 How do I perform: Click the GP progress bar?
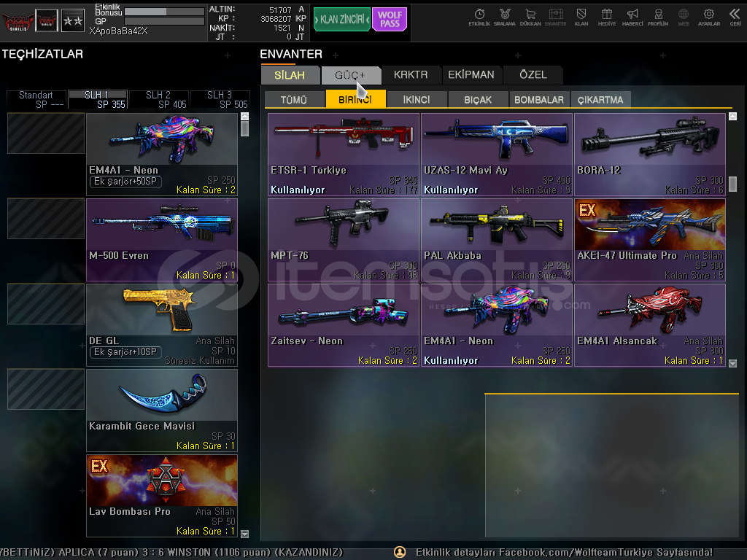[164, 21]
